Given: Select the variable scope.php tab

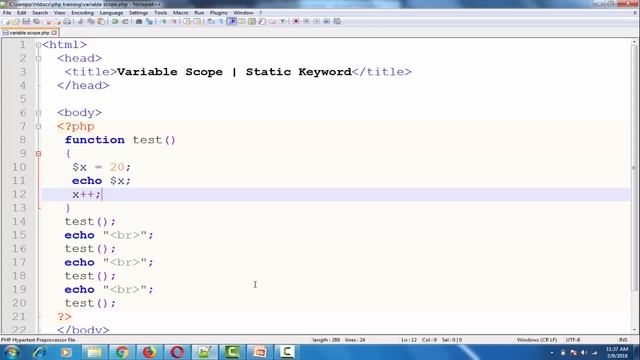Looking at the screenshot, I should 28,33.
